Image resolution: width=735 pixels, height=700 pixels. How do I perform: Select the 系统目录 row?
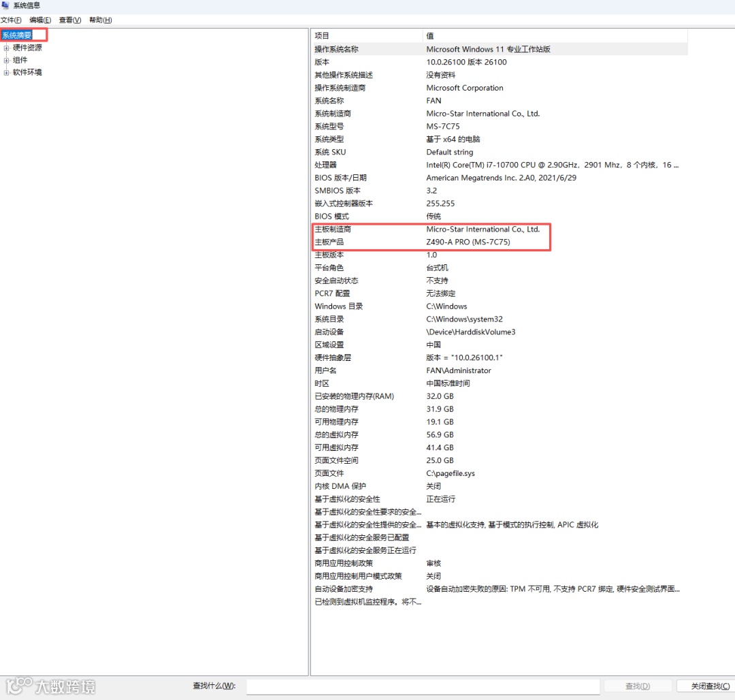(500, 319)
